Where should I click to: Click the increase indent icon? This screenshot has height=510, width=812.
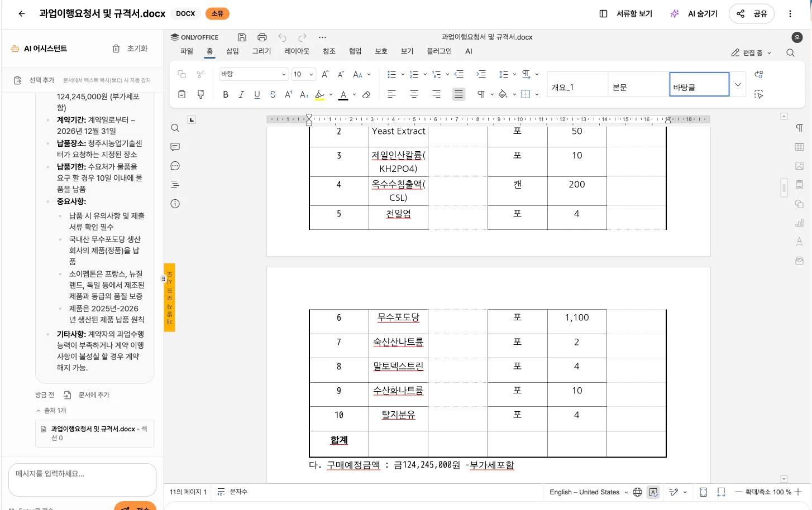pyautogui.click(x=481, y=74)
